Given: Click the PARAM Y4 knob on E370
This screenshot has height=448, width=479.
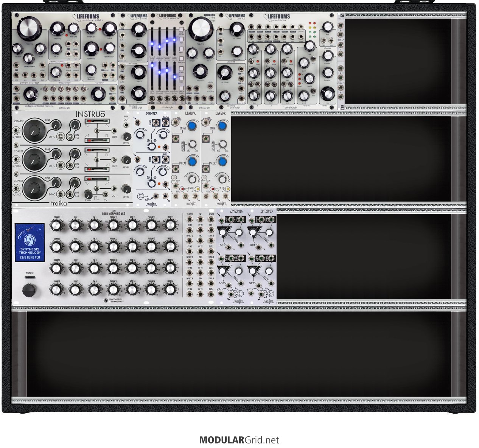Looking at the screenshot, I should click(x=151, y=290).
